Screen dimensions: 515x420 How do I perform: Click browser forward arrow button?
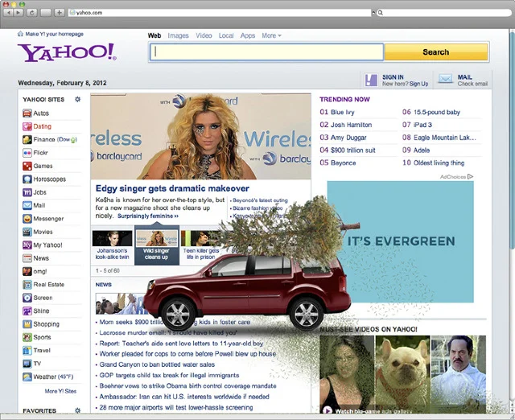19,13
